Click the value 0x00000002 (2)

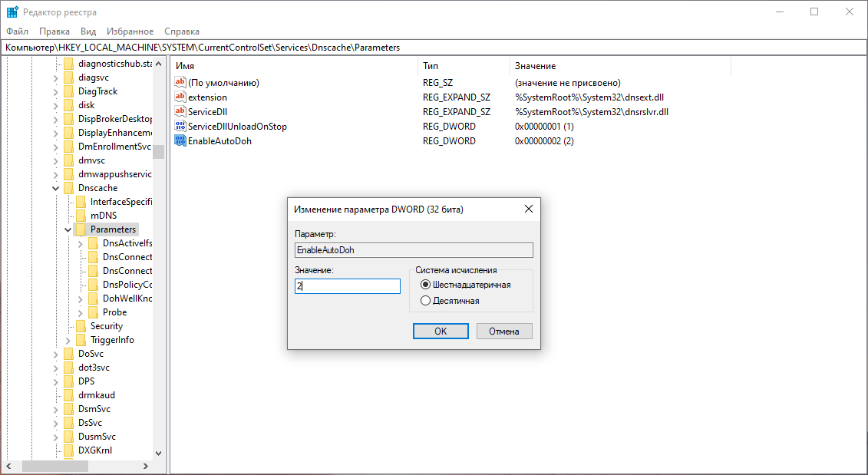pyautogui.click(x=544, y=141)
